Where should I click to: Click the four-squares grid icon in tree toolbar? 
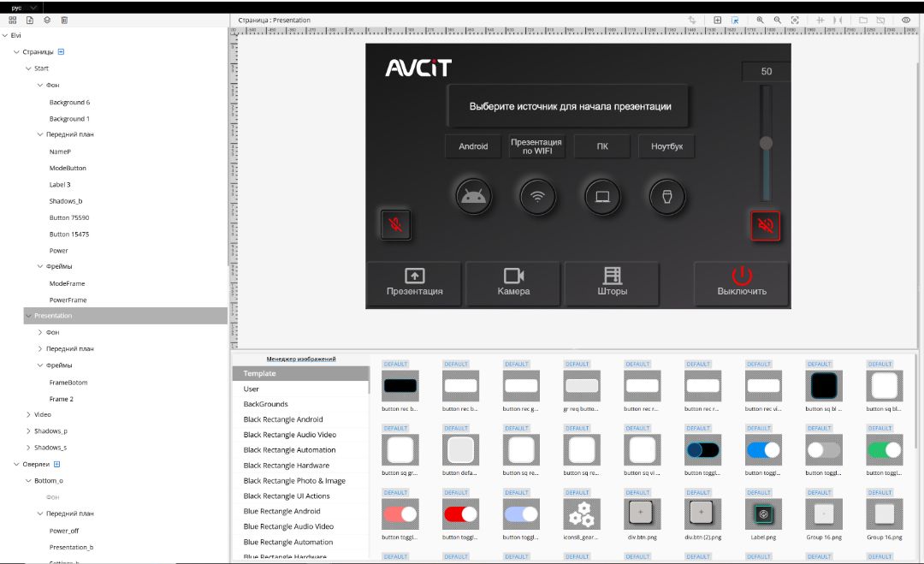(x=13, y=20)
